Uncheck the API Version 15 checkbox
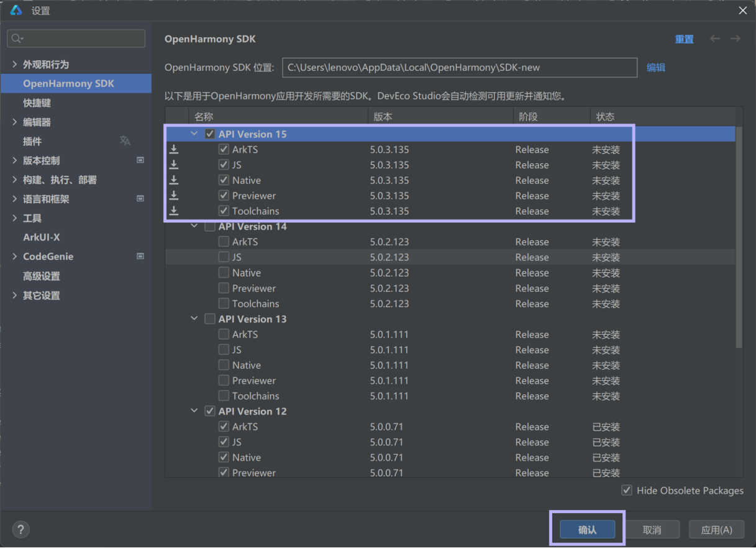 [x=210, y=134]
